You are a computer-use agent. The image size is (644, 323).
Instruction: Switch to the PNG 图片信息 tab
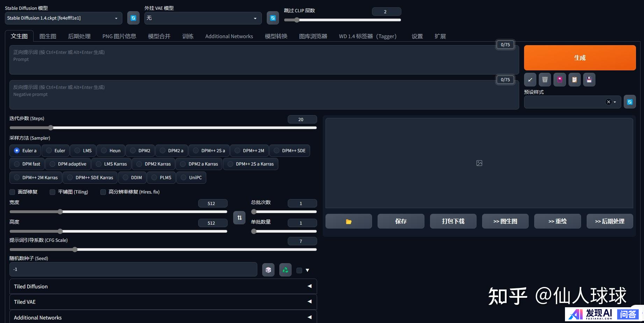coord(119,36)
